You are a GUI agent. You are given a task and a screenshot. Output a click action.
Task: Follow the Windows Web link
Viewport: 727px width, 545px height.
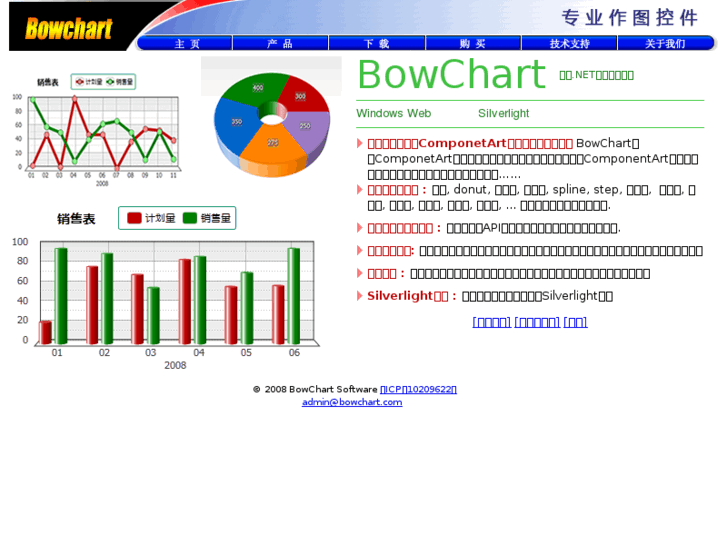point(394,114)
